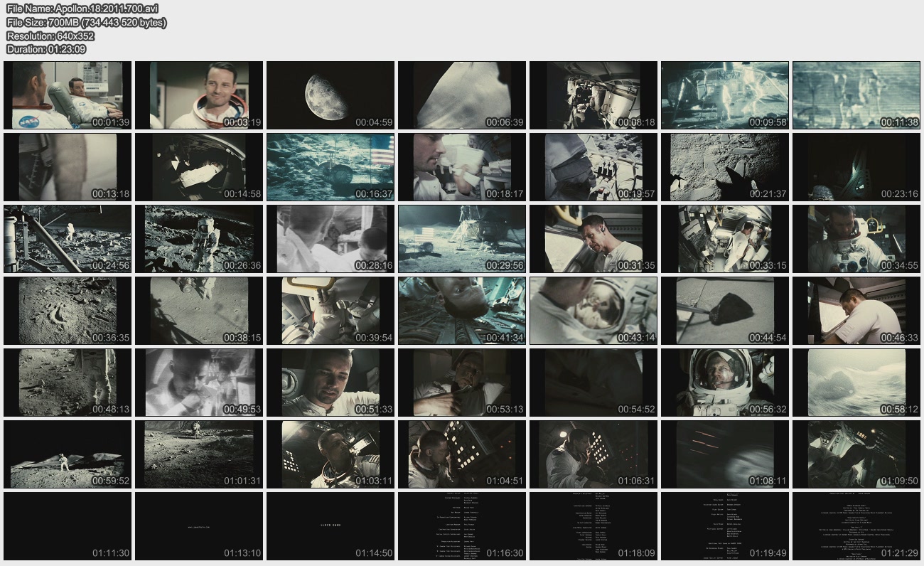Select the thumbnail at 00:59:52
Image resolution: width=924 pixels, height=566 pixels.
point(68,454)
